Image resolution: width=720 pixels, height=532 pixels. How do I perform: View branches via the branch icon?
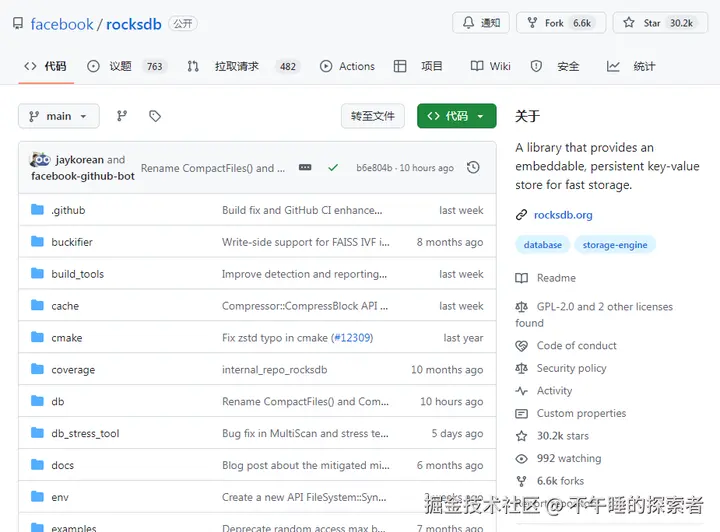(122, 116)
